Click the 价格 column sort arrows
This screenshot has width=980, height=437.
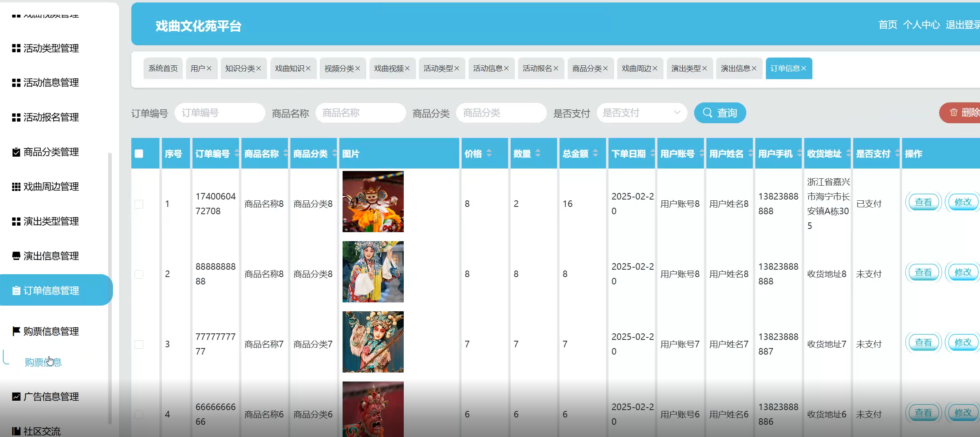pos(489,153)
